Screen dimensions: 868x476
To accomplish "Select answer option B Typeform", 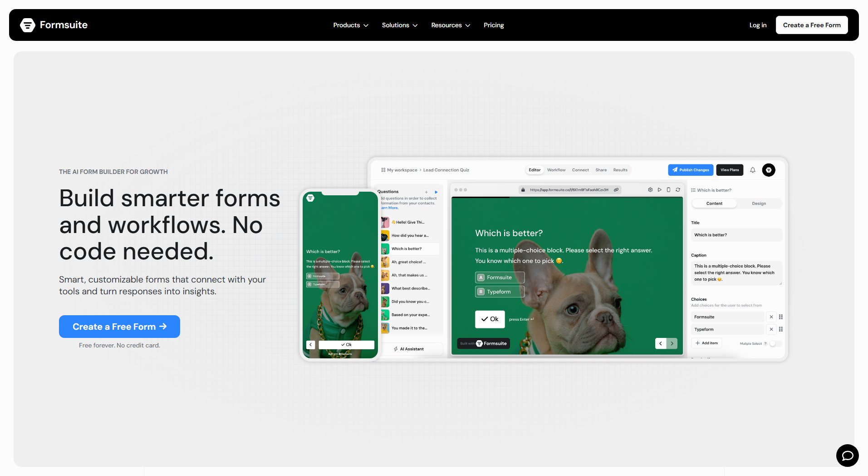I will (500, 292).
